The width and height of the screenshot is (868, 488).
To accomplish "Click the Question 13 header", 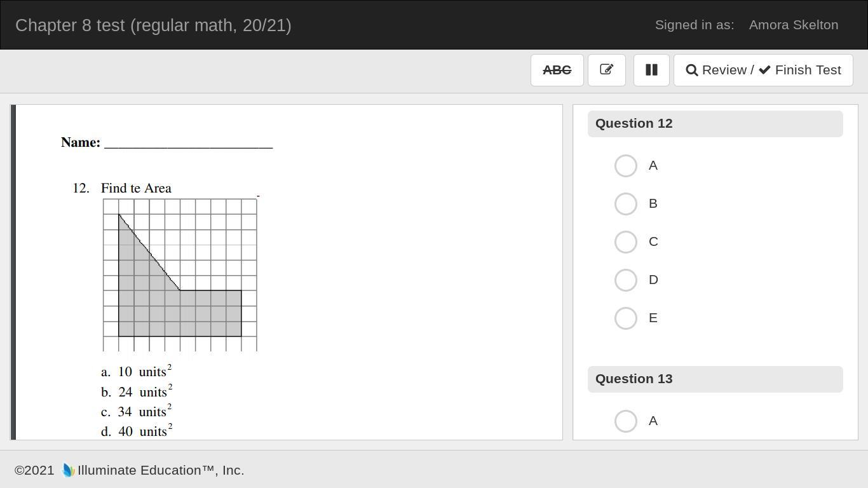I will click(x=715, y=379).
